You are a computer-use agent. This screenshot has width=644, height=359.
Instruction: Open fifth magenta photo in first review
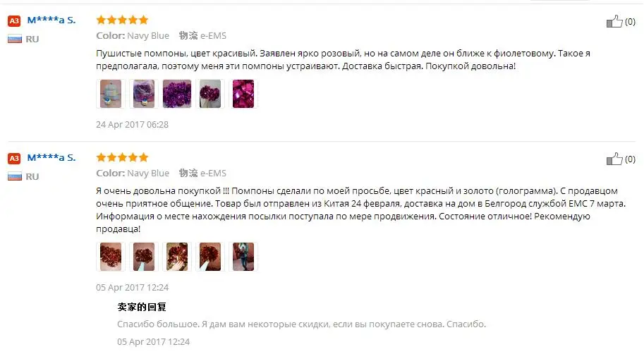click(x=243, y=94)
